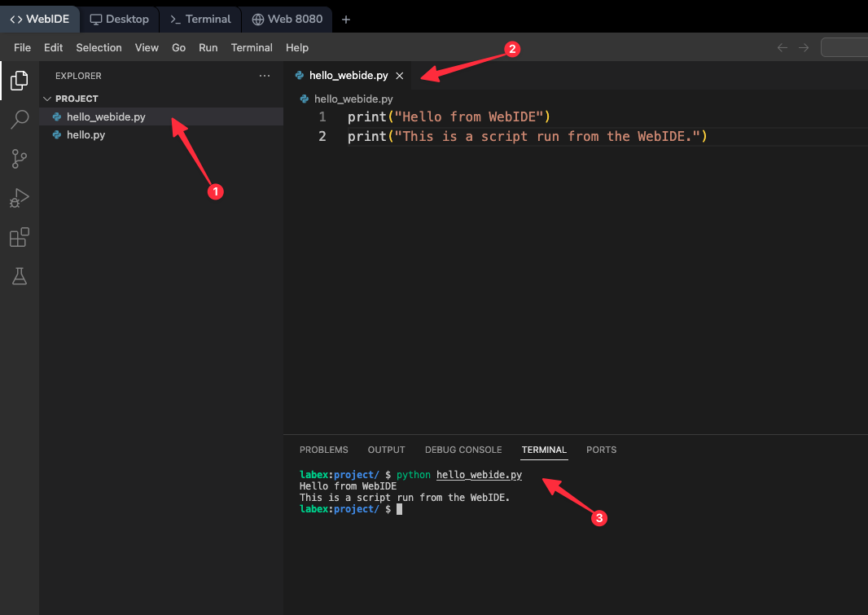Expand a new environment tab with plus button
The image size is (868, 615).
345,19
